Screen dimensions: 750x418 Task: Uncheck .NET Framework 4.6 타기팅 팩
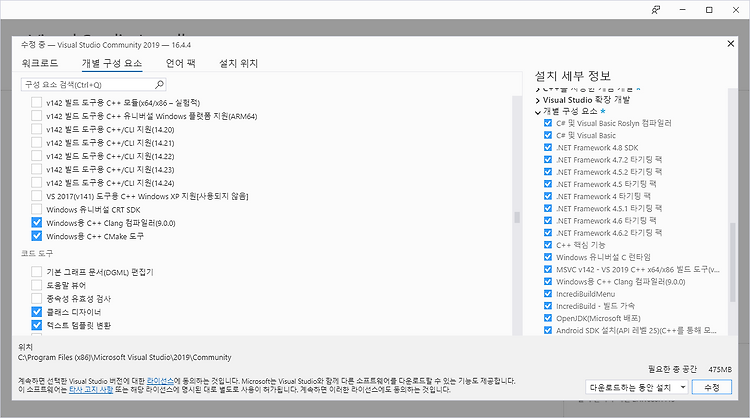[x=548, y=220]
